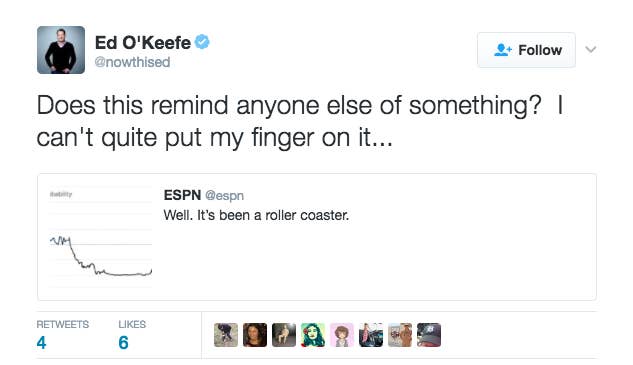Open the dark-haired woman's portrait avatar
Image resolution: width=633 pixels, height=365 pixels.
[x=255, y=335]
